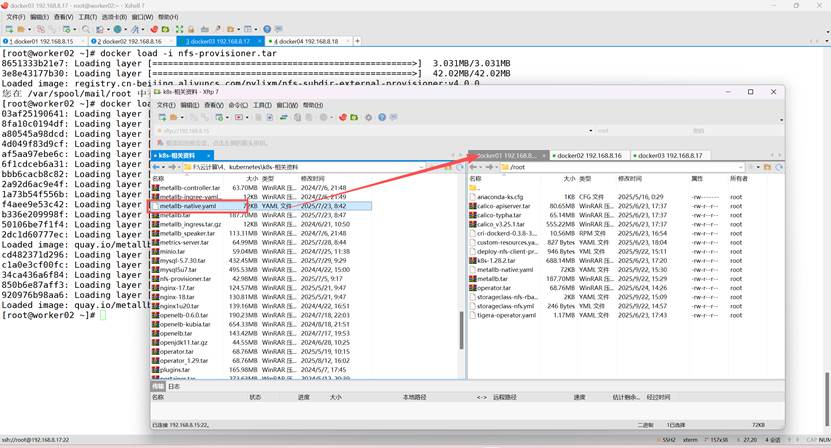Open the Xftp host address dropdown

click(590, 130)
